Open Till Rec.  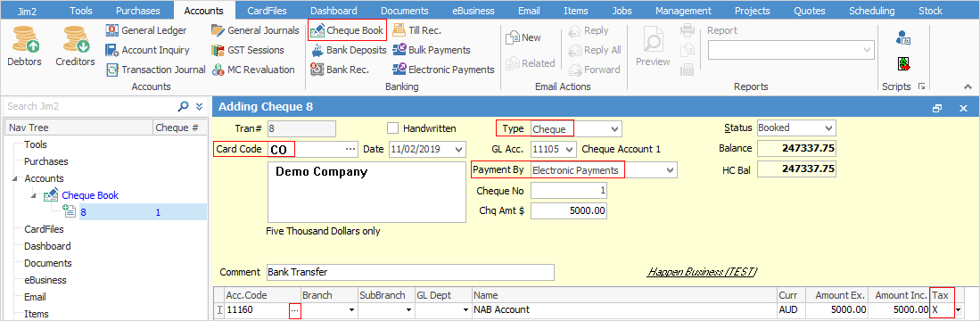click(416, 30)
